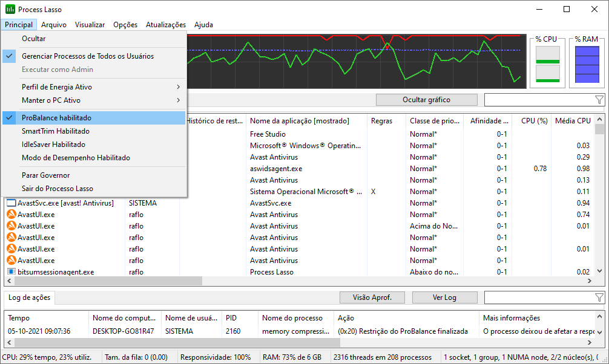Click the filter funnel icon beside Ver Log

coord(599,297)
